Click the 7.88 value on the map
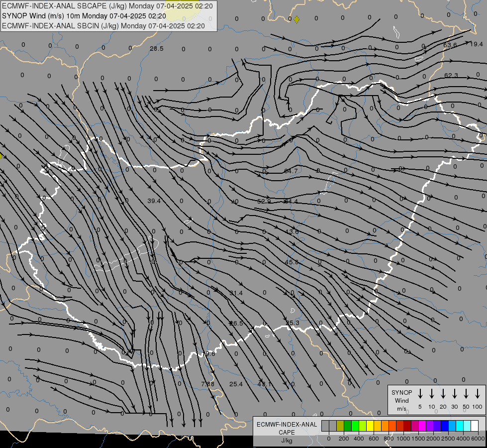 point(207,384)
